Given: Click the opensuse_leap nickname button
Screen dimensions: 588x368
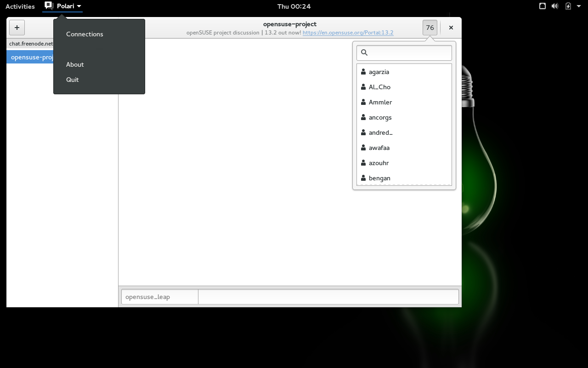Looking at the screenshot, I should [x=159, y=297].
